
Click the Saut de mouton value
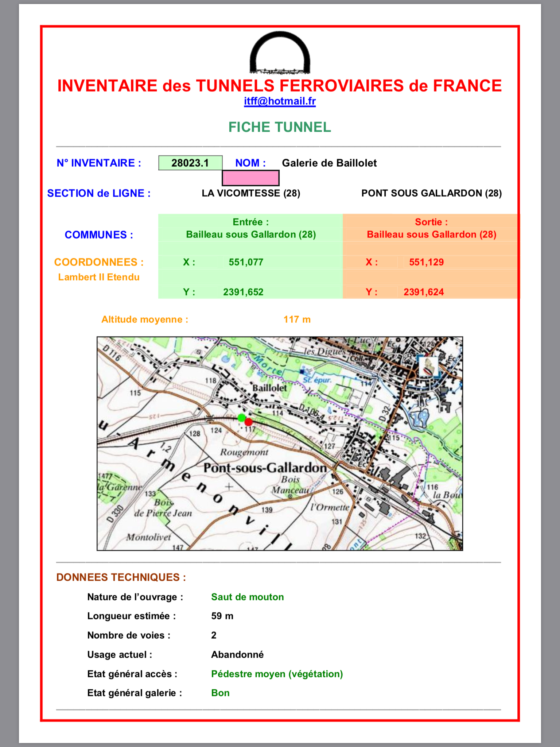[247, 597]
